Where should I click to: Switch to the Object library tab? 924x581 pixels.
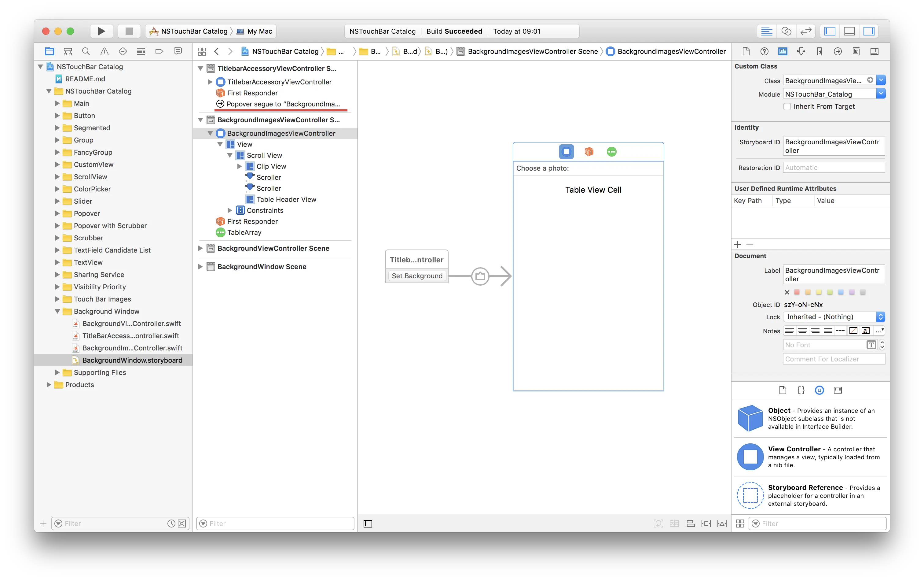(819, 390)
